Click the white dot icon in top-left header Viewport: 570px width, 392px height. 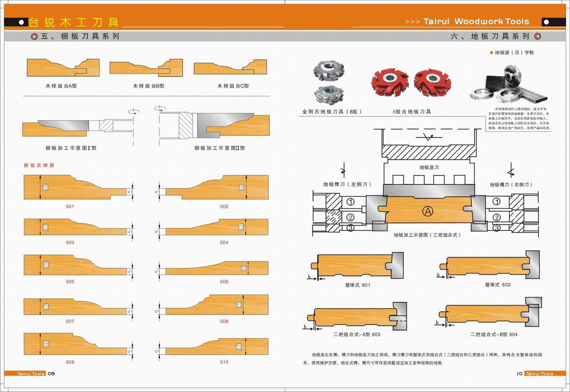point(22,22)
